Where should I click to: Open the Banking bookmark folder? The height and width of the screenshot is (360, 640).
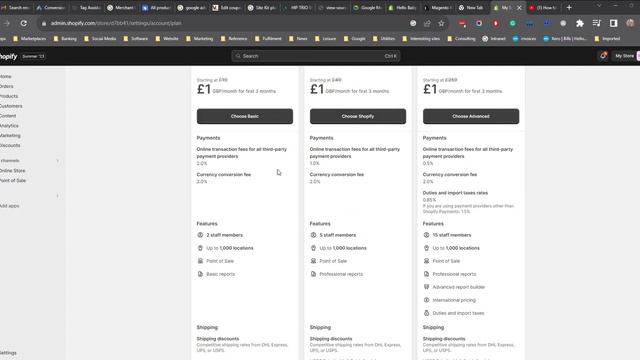tap(65, 38)
